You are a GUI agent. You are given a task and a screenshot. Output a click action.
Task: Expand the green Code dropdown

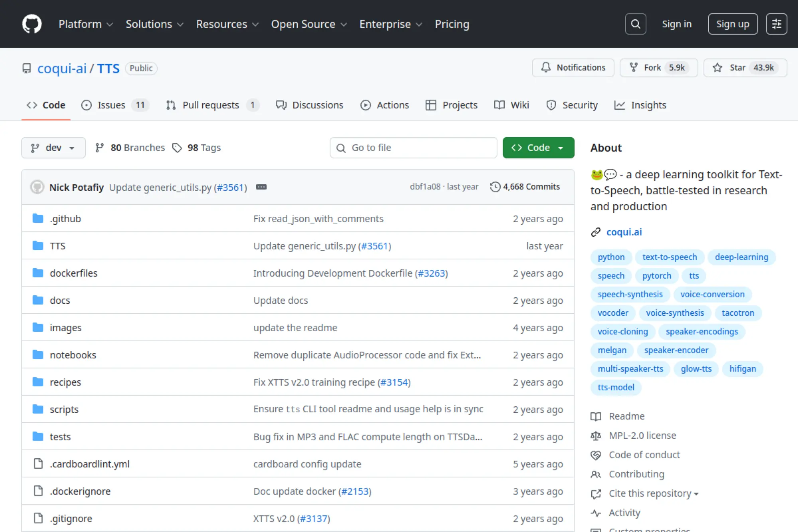coord(538,148)
